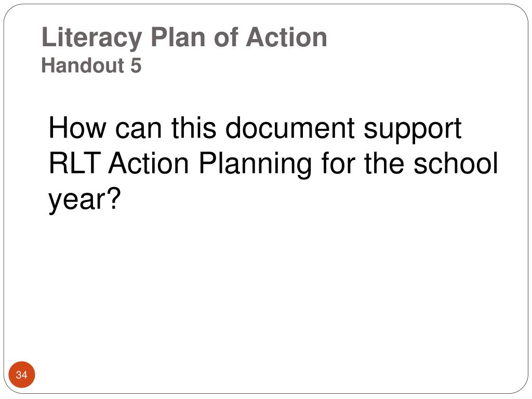Click the word Action in the title heading
The width and height of the screenshot is (532, 399).
[287, 37]
